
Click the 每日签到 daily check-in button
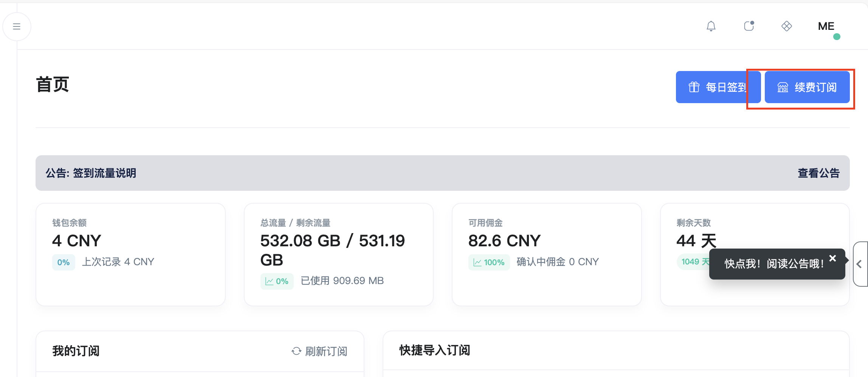coord(718,87)
